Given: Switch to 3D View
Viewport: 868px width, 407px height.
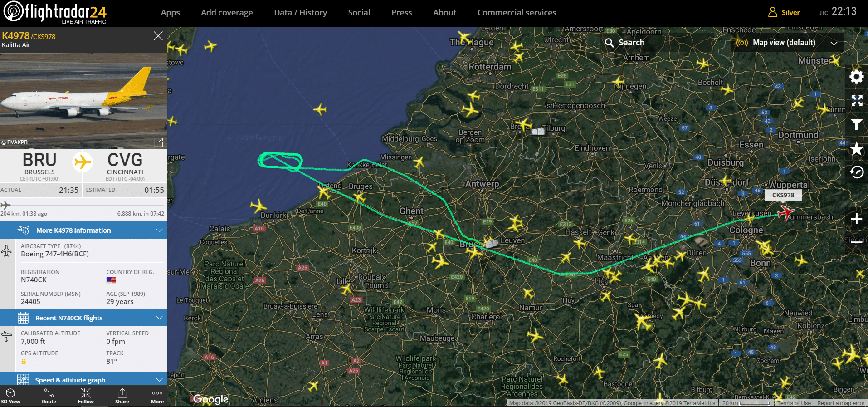Looking at the screenshot, I should pyautogui.click(x=10, y=396).
